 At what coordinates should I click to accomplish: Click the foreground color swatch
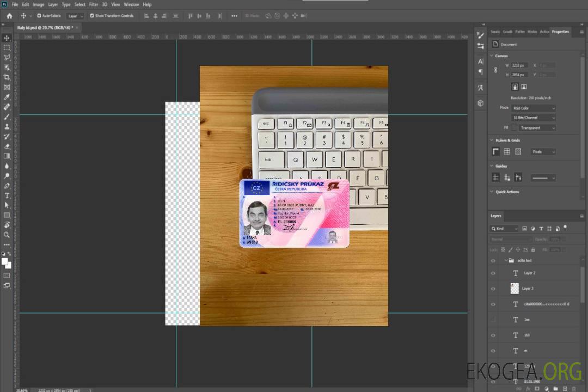[x=4, y=262]
